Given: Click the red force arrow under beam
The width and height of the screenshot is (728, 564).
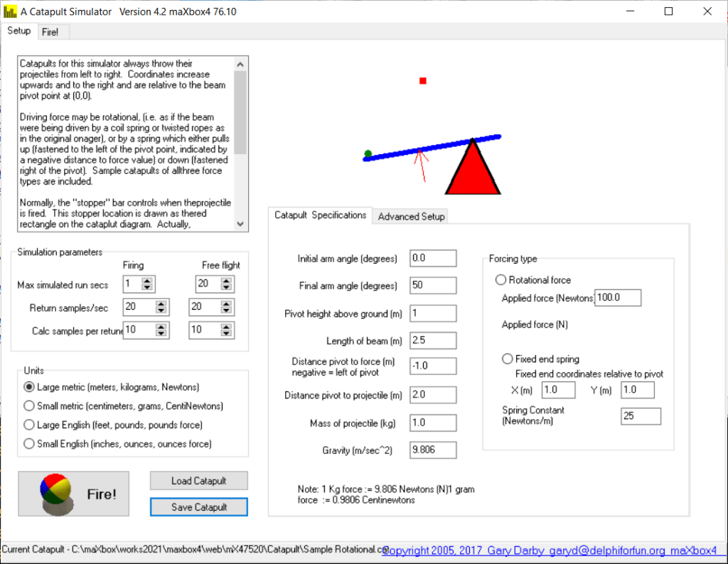Looking at the screenshot, I should [423, 165].
